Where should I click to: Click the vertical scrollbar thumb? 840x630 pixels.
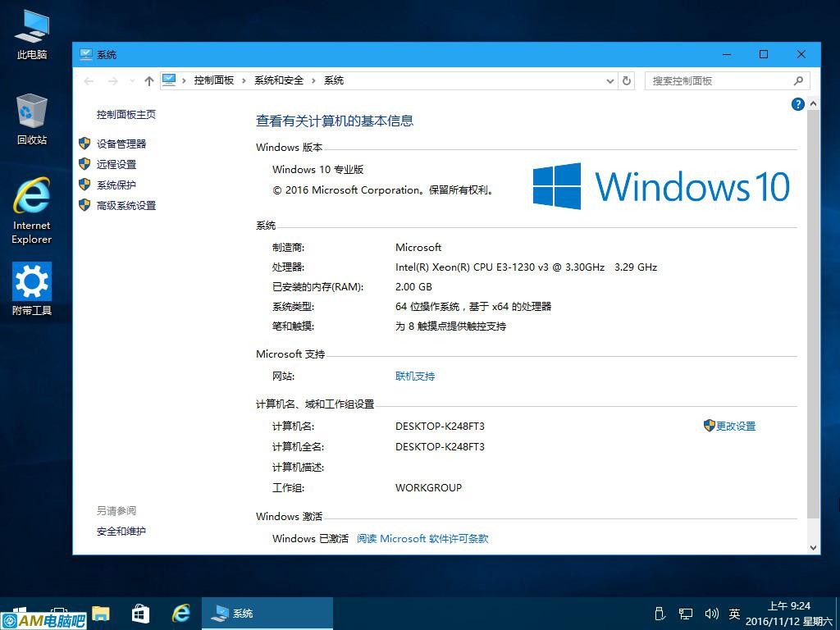[x=813, y=314]
